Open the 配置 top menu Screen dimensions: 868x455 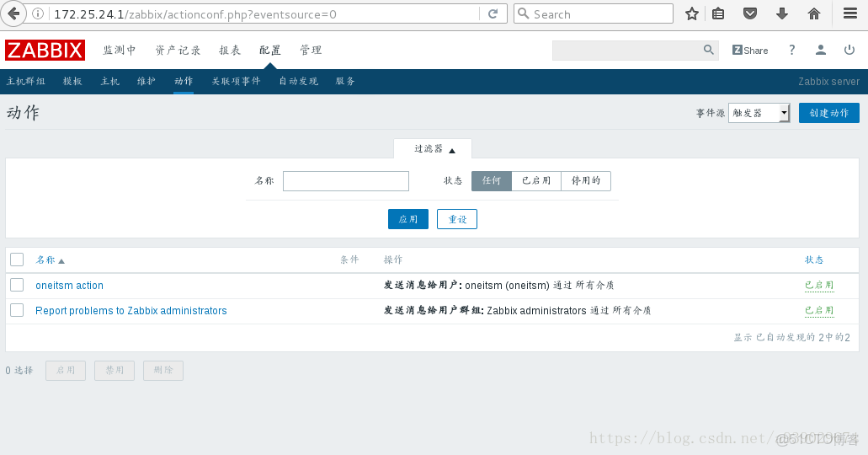click(x=270, y=50)
